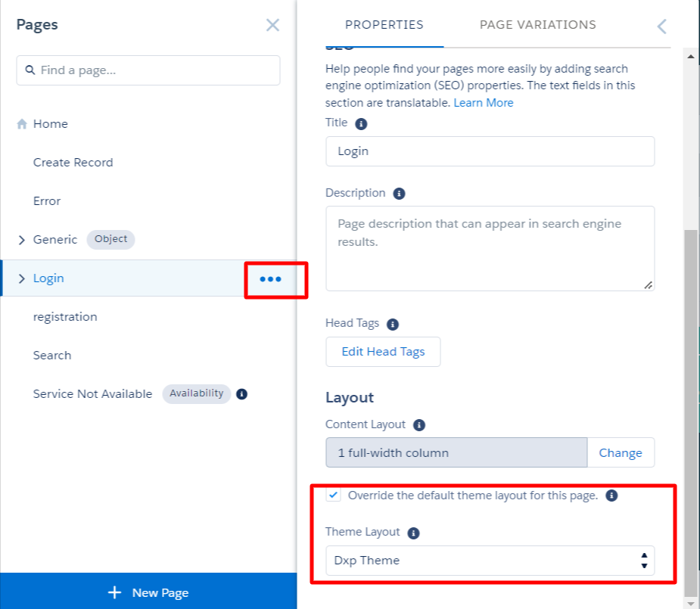Click info icon beside Service Not Available
This screenshot has width=700, height=609.
point(241,394)
